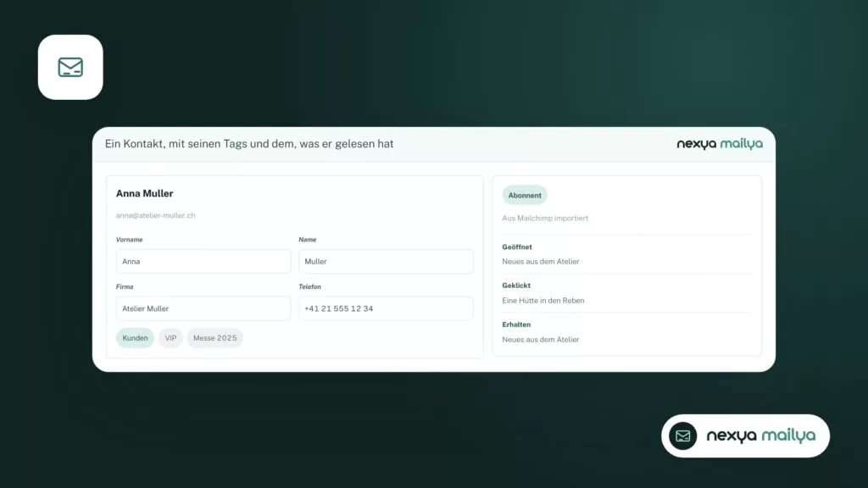This screenshot has width=868, height=488.
Task: Focus the Vorname field containing Anna
Action: pos(203,261)
